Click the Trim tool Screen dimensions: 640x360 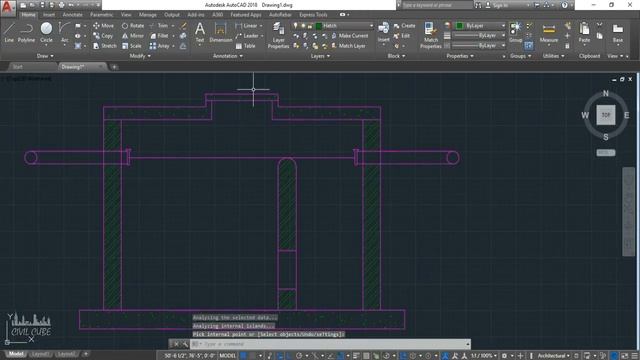click(x=159, y=26)
